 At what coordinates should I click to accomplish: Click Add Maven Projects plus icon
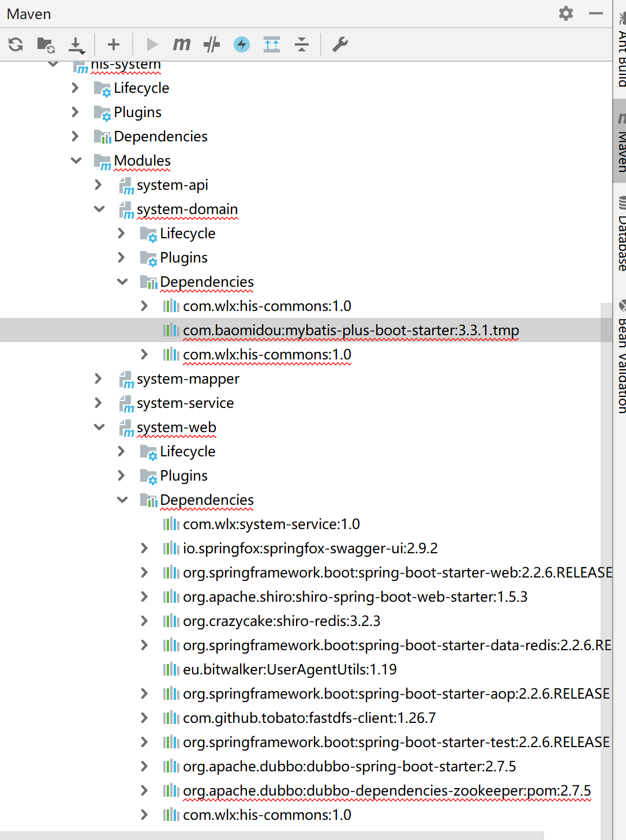click(x=114, y=44)
